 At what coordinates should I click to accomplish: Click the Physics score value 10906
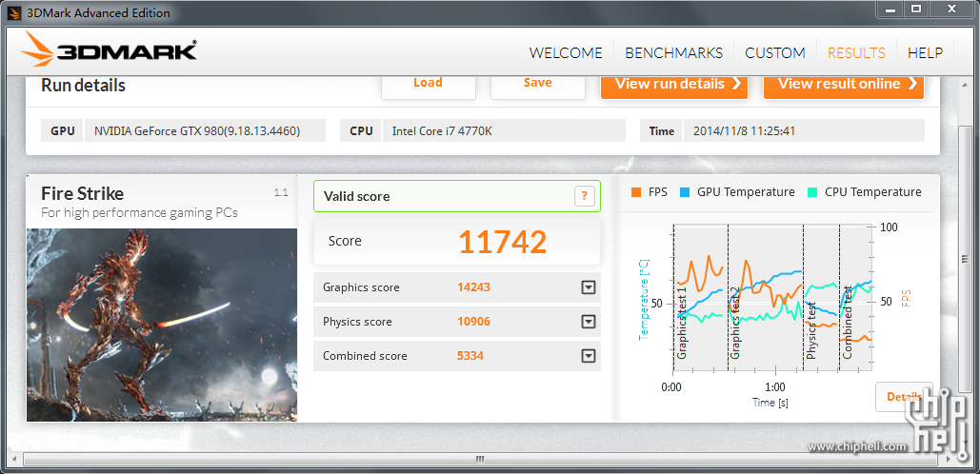[x=473, y=322]
